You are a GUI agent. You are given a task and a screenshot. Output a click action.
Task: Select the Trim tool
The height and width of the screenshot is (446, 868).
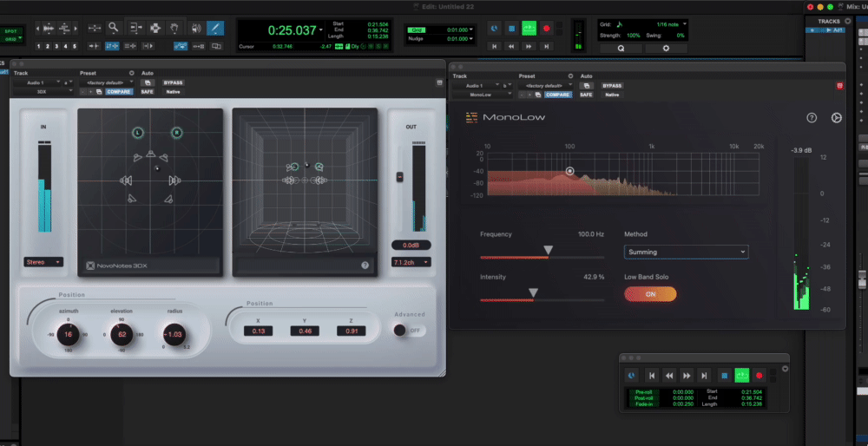135,28
